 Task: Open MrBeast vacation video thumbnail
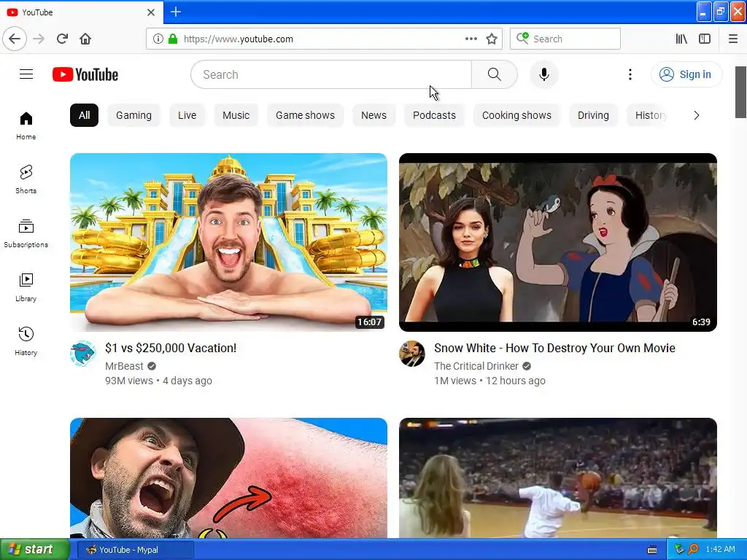228,242
